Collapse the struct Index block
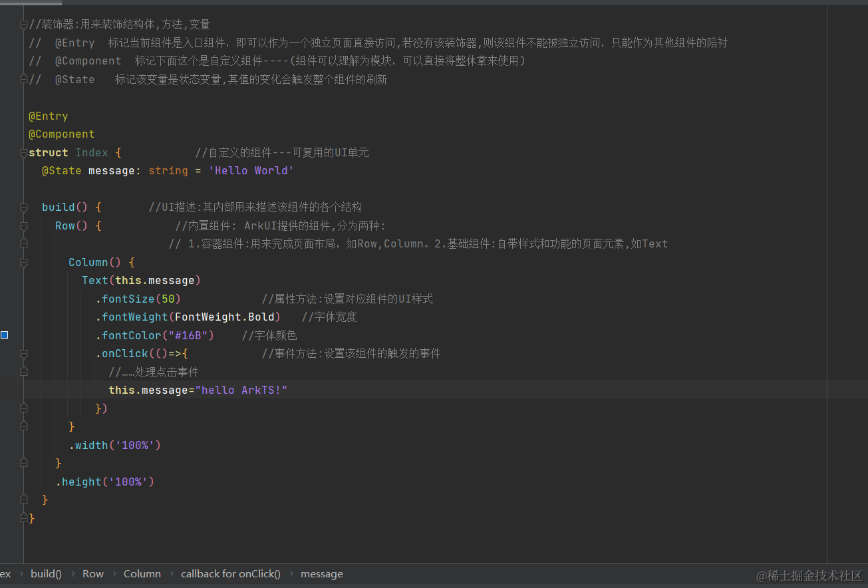The image size is (868, 588). pyautogui.click(x=24, y=152)
